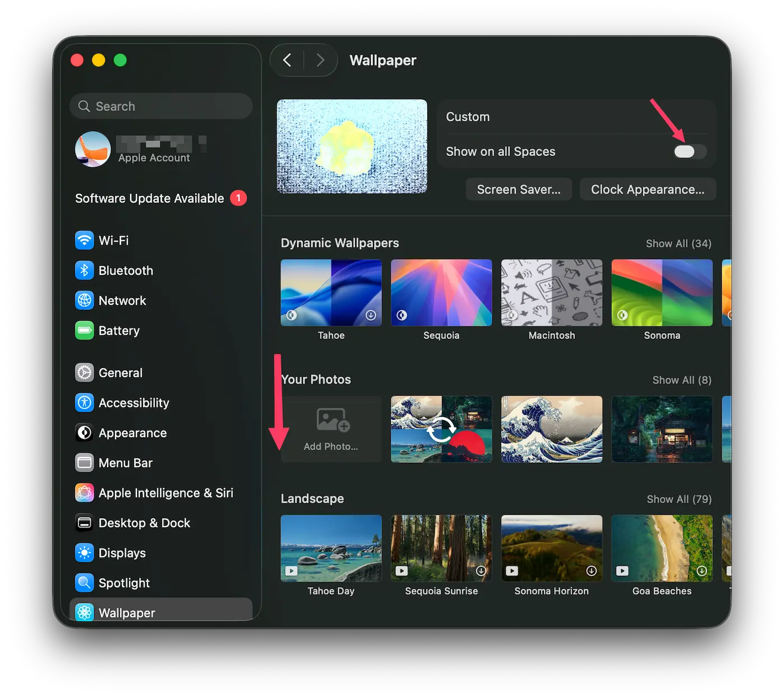Click the Add Photo... tile
Image resolution: width=784 pixels, height=698 pixels.
pyautogui.click(x=331, y=429)
